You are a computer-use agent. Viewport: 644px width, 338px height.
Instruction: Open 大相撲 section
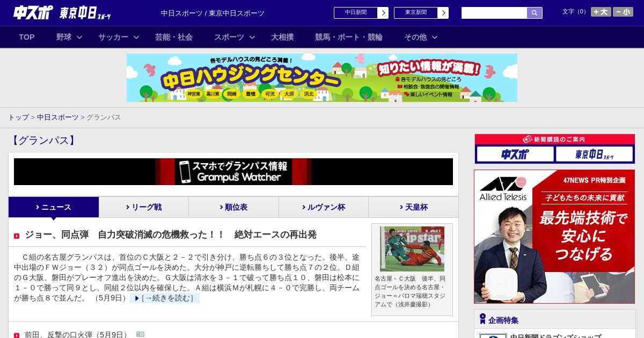click(x=282, y=37)
